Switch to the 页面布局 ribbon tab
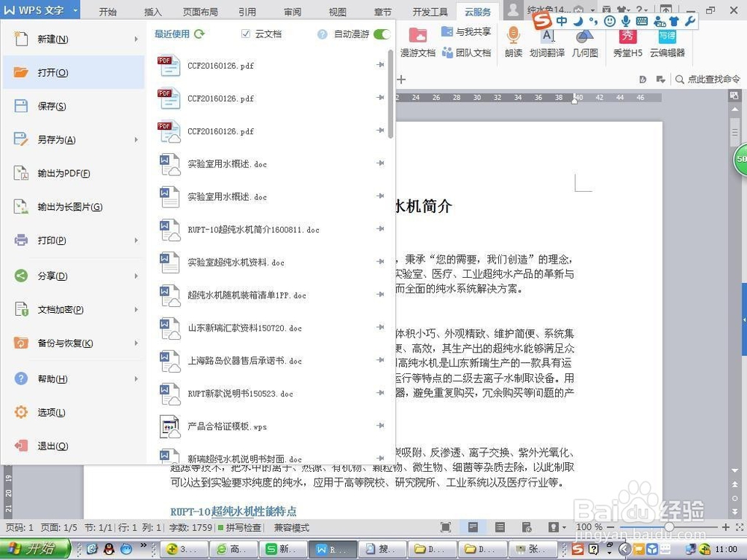The image size is (747, 560). pos(200,11)
